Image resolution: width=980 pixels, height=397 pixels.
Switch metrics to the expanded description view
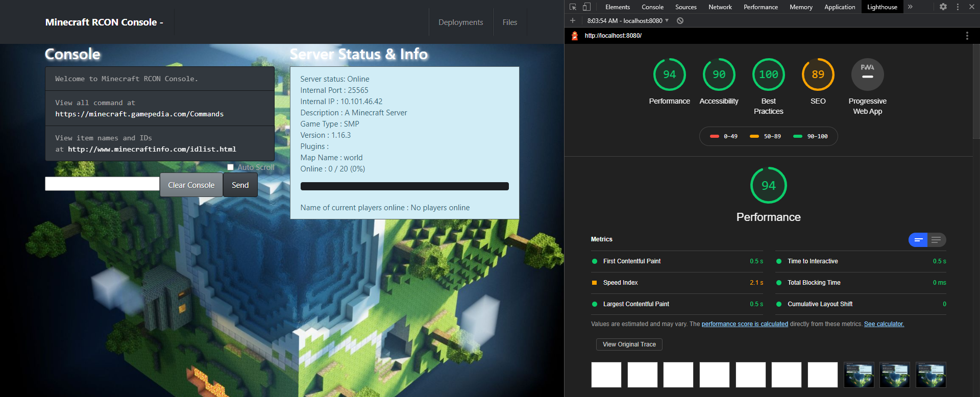click(x=937, y=240)
